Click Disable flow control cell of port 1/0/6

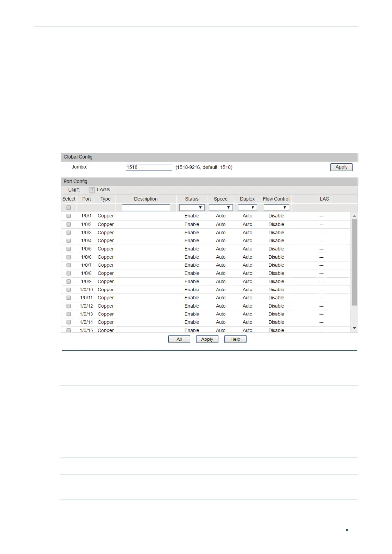click(276, 257)
